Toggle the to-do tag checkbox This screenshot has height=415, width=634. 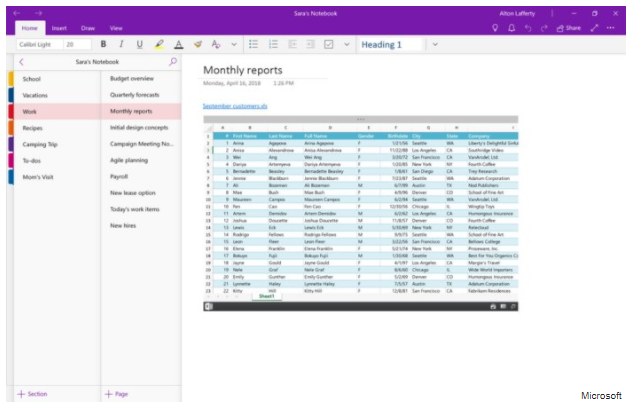(x=329, y=44)
